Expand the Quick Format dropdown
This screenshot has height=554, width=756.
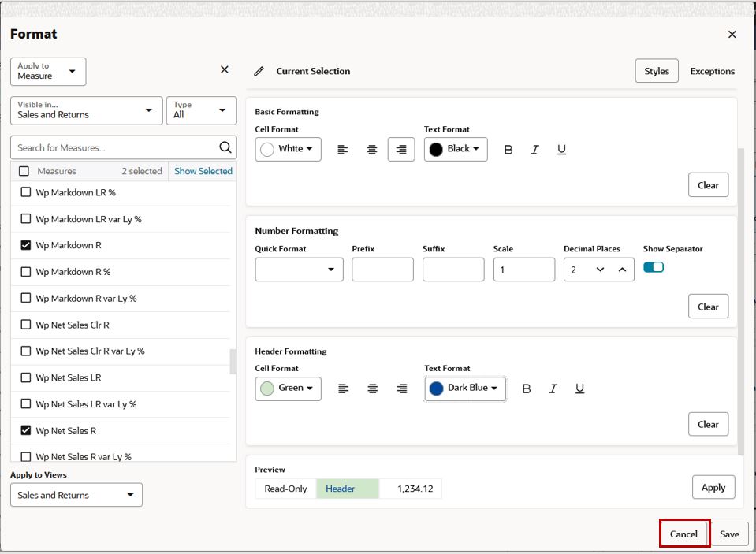[x=299, y=270]
